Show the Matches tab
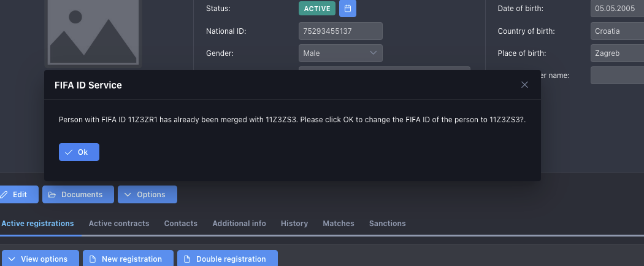This screenshot has width=644, height=266. (x=339, y=224)
